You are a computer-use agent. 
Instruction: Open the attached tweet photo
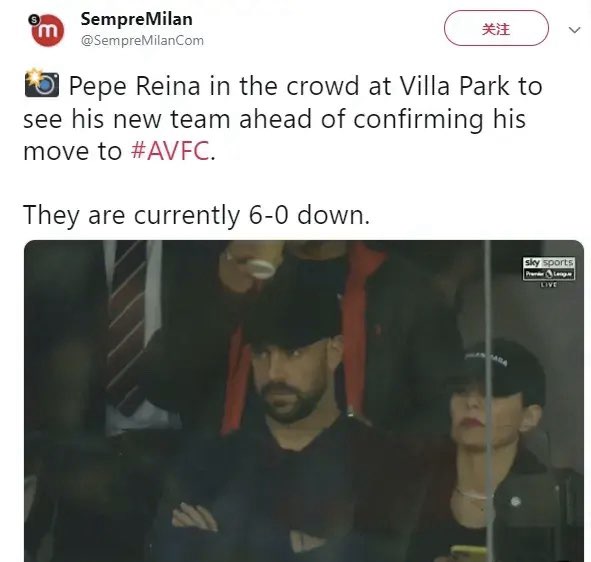tap(304, 401)
